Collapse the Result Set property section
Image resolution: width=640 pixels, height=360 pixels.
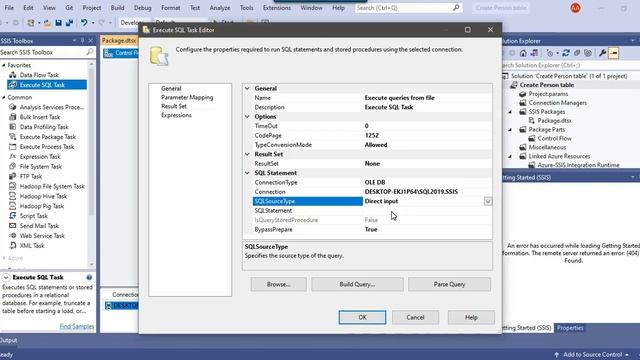pyautogui.click(x=247, y=154)
